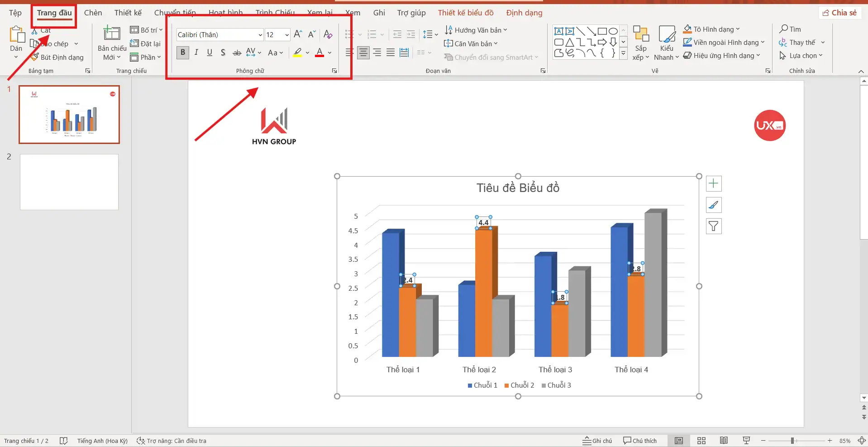Switch to Slide Sorter view
The width and height of the screenshot is (868, 447).
tap(701, 441)
